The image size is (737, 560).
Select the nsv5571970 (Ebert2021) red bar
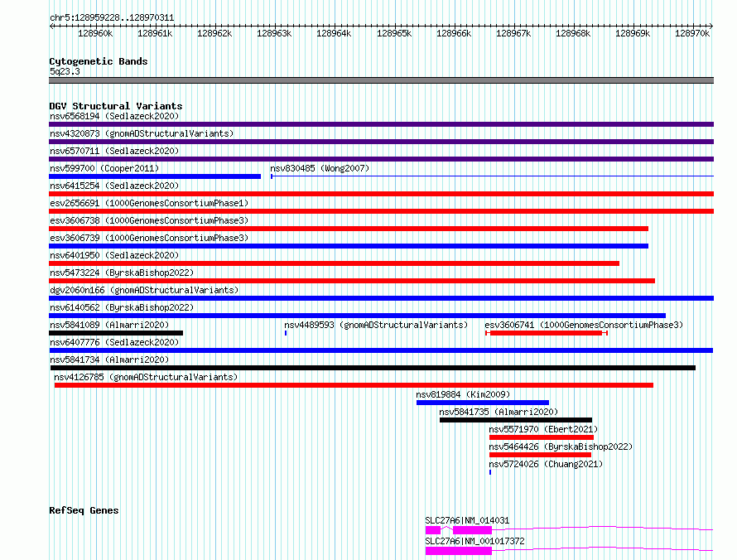542,437
